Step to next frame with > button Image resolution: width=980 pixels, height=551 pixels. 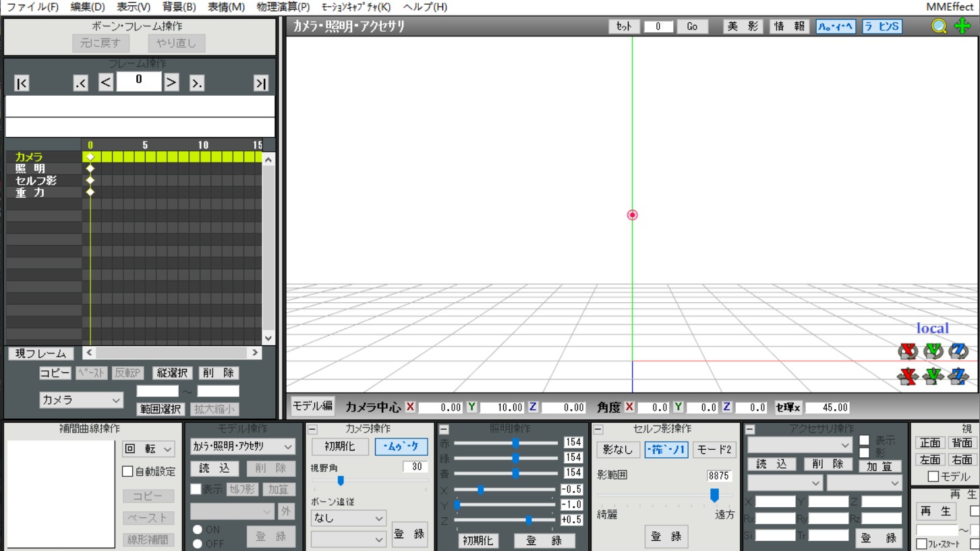coord(172,82)
